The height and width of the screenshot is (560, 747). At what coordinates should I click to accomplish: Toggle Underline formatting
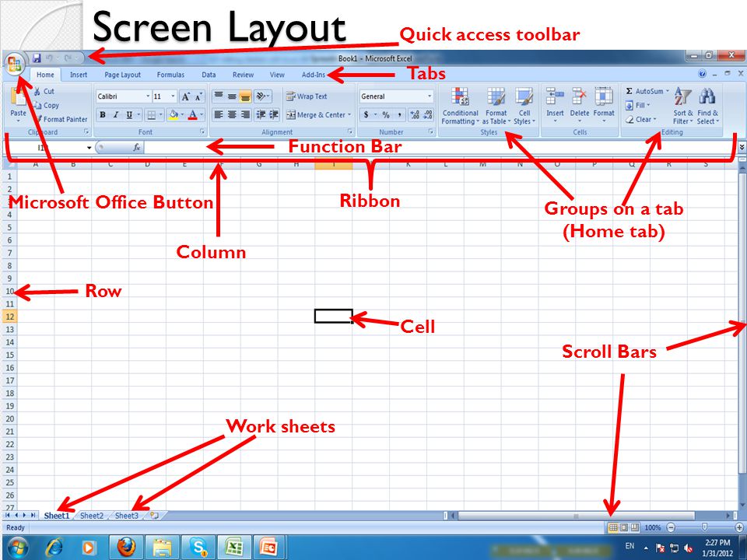129,115
